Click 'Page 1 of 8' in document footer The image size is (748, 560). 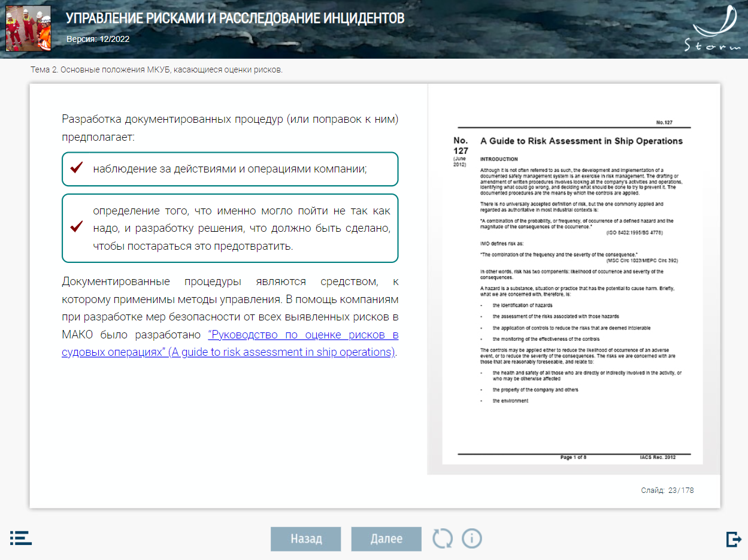pos(573,458)
